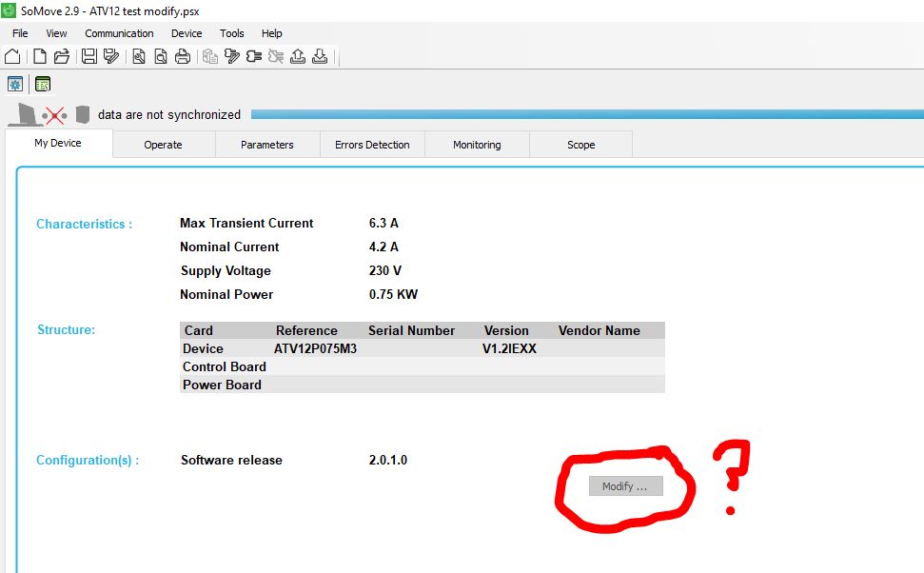Click 'data are not synchronized' status text
Image resolution: width=924 pixels, height=573 pixels.
169,115
